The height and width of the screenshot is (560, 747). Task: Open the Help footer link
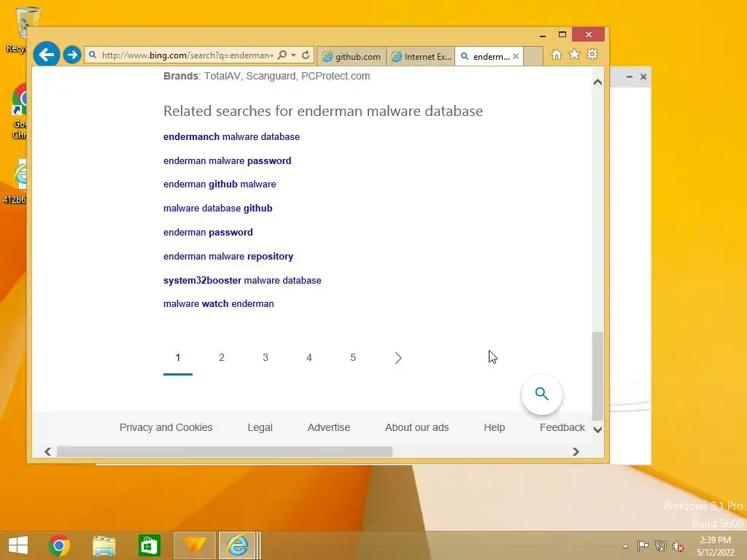tap(494, 427)
